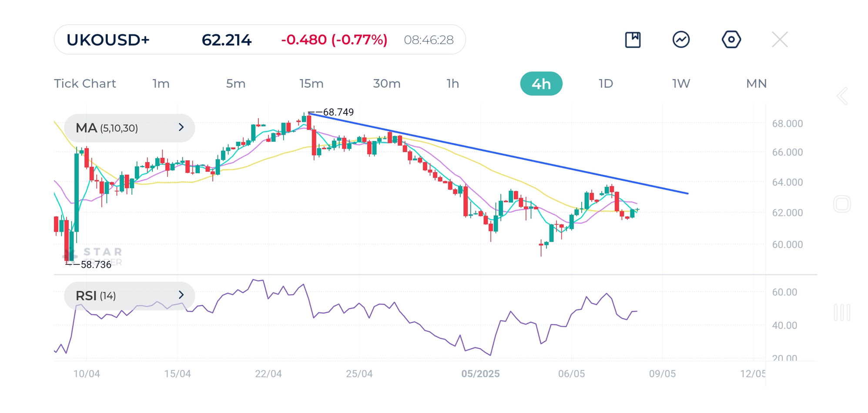Select the 1m timeframe

[161, 83]
